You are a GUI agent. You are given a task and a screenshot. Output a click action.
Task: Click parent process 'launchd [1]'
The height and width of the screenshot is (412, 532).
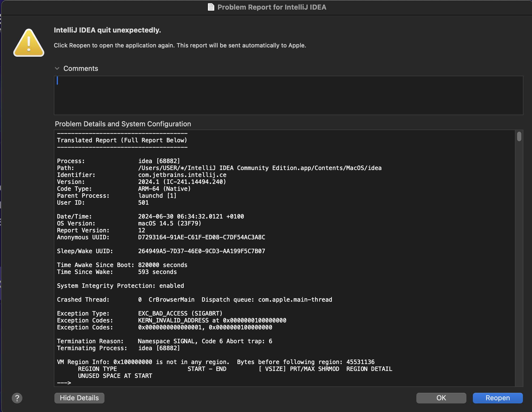[x=157, y=196]
